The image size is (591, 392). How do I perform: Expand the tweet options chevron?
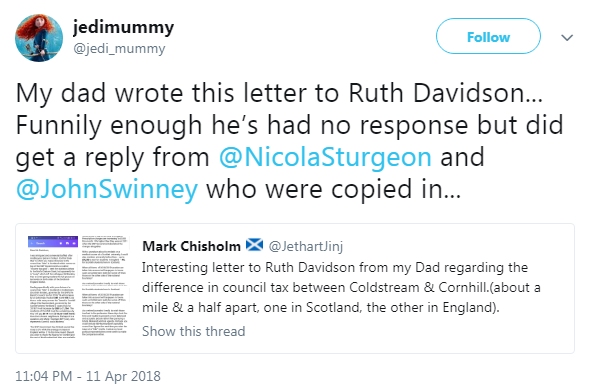coord(567,37)
